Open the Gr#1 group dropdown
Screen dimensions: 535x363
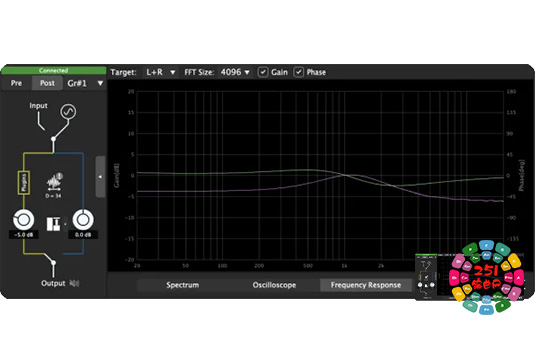pos(85,83)
